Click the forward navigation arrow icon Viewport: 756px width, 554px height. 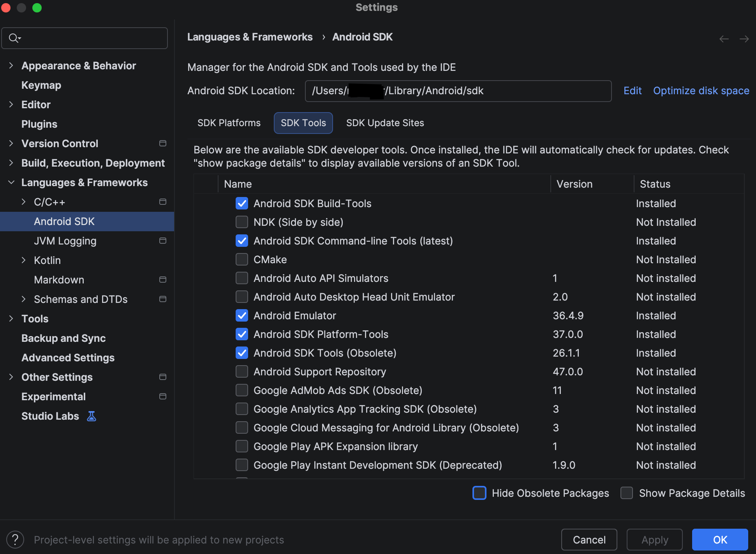[744, 39]
